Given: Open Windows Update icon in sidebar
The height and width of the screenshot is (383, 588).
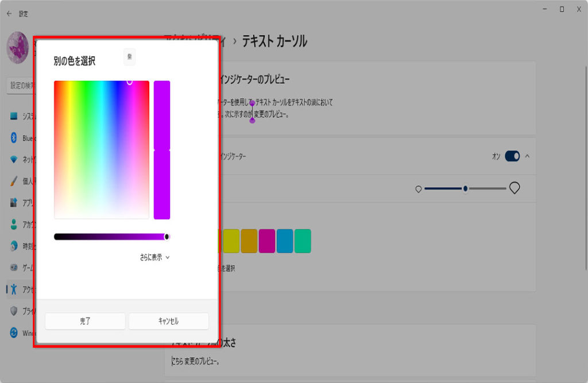Looking at the screenshot, I should click(x=14, y=333).
